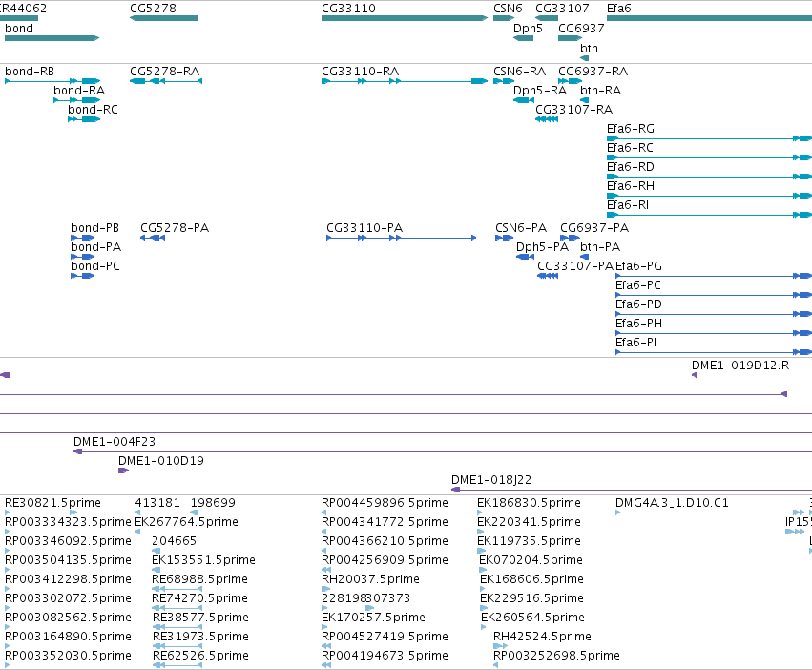Screen dimensions: 812x670
Task: Select the Efa6-PG protein label
Action: pyautogui.click(x=638, y=266)
